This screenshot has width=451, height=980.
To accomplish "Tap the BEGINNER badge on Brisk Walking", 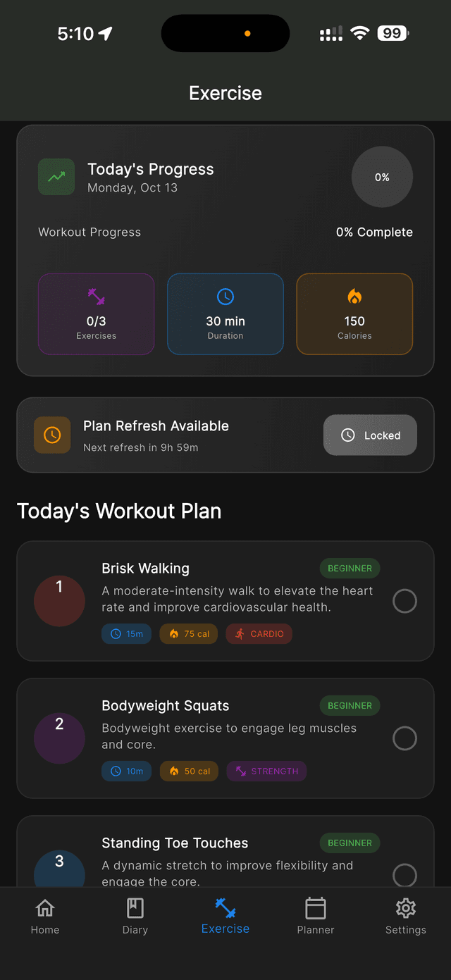I will pyautogui.click(x=350, y=569).
